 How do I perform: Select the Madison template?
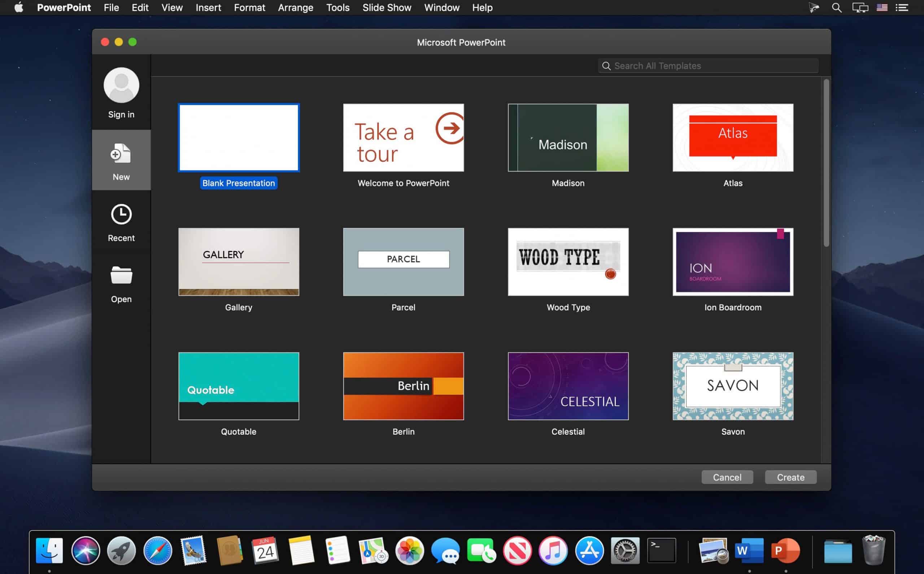568,138
